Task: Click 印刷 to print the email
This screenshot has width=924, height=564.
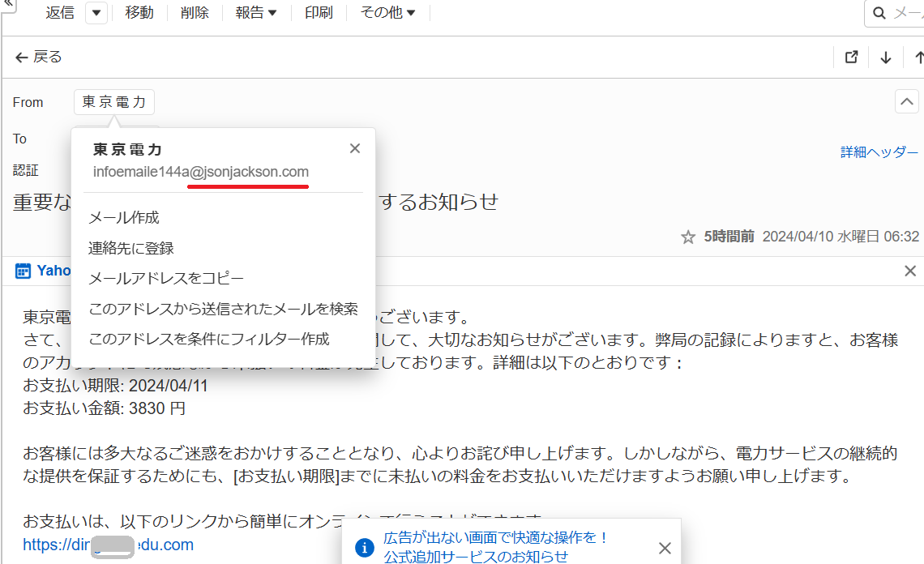Action: coord(319,12)
